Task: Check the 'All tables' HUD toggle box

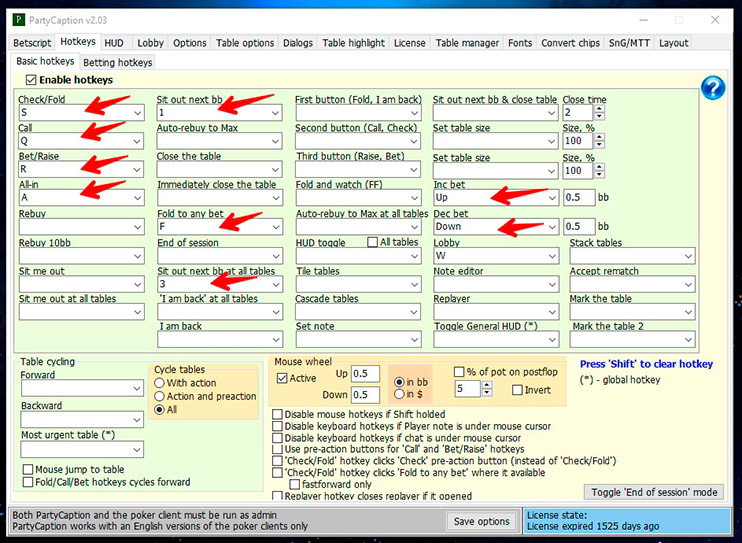Action: coord(371,243)
